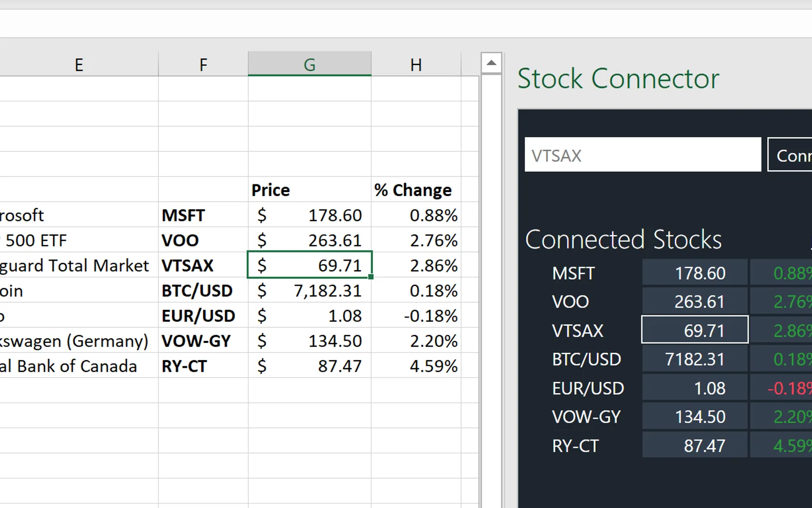Select the $69.71 price cell in the spreadsheet
The image size is (812, 508).
tap(310, 265)
